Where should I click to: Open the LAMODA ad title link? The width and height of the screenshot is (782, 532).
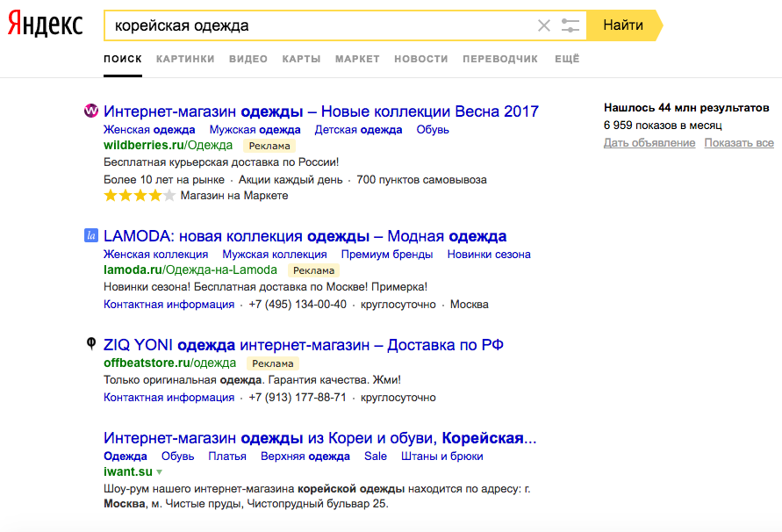point(305,235)
